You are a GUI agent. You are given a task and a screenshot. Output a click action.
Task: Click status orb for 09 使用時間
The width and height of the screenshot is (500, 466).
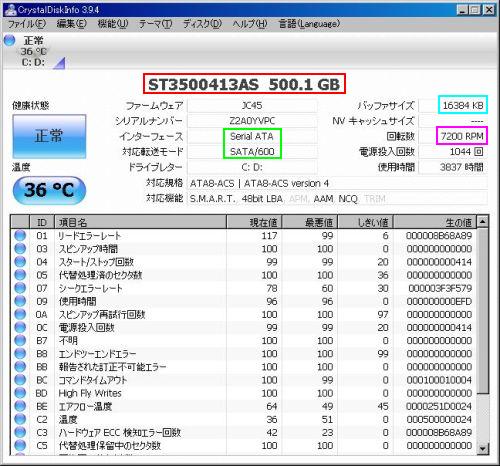coord(20,301)
